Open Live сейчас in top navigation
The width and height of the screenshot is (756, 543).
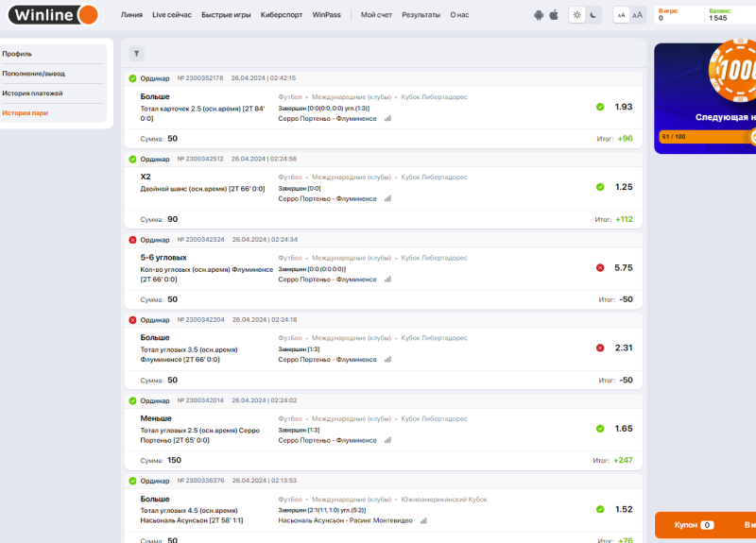[x=172, y=15]
